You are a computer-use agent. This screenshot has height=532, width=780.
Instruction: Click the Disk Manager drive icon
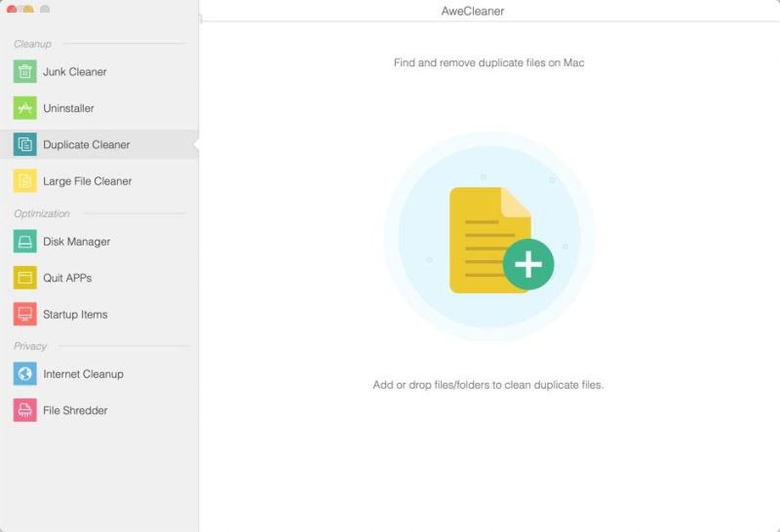coord(25,241)
